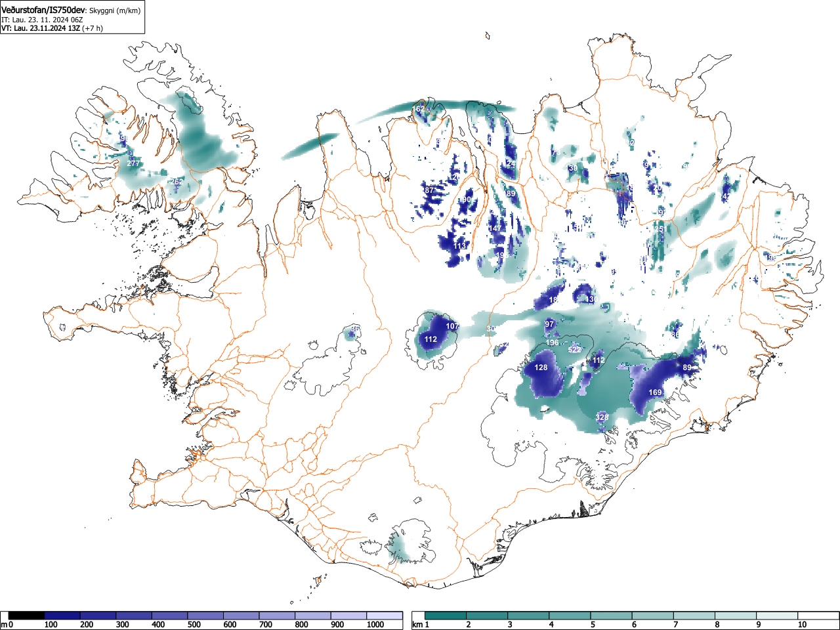
Task: Click the Skyggni (m/km) label
Action: (114, 10)
